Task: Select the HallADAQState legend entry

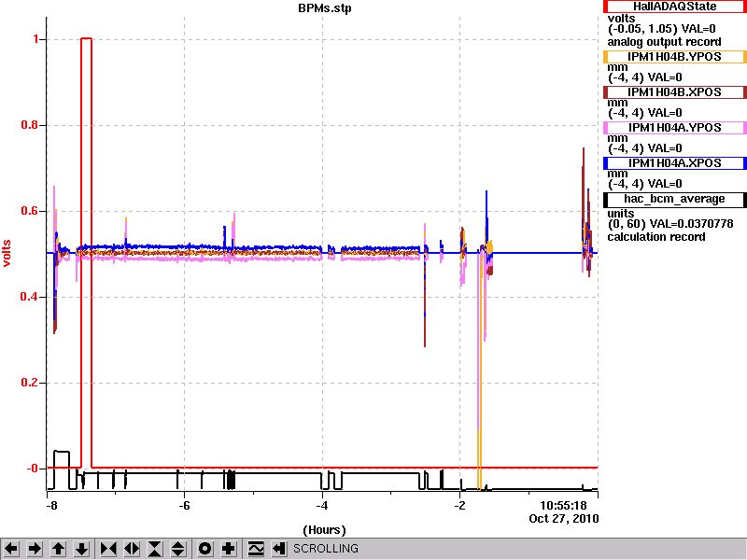Action: click(674, 7)
